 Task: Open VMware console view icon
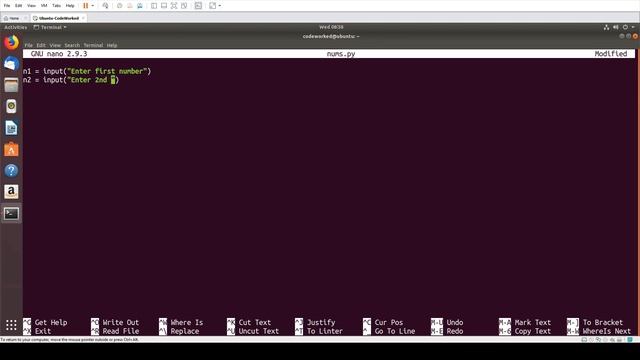click(198, 6)
